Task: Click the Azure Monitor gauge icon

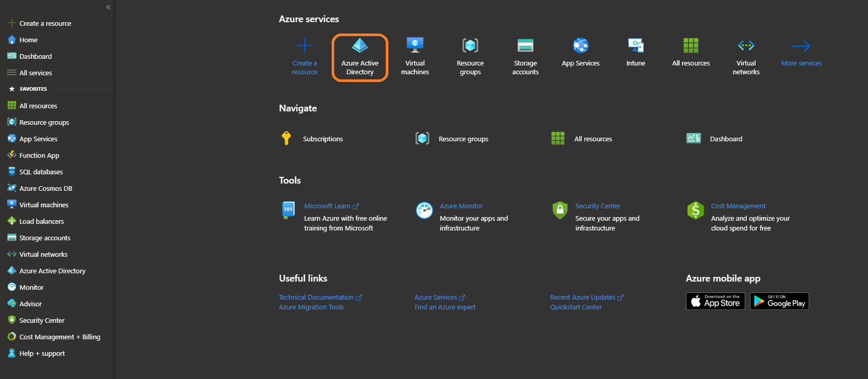Action: [x=424, y=210]
